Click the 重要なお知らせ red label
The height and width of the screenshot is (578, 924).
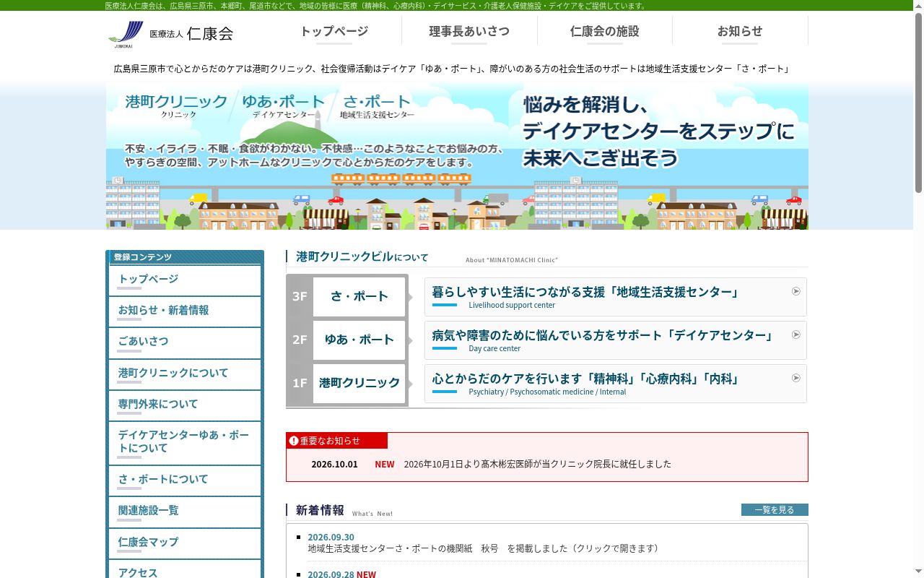336,441
